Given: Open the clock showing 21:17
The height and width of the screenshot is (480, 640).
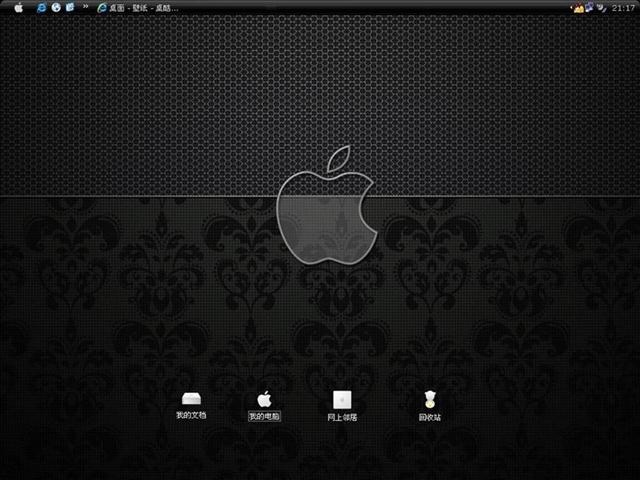Looking at the screenshot, I should (x=623, y=8).
